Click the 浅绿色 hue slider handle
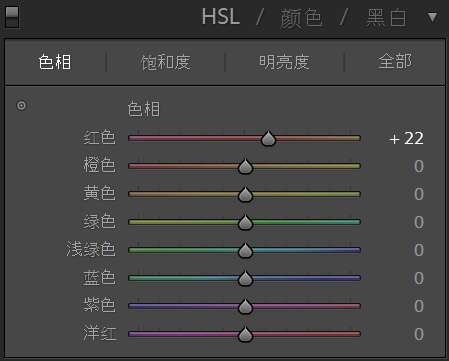This screenshot has width=449, height=361. tap(245, 251)
